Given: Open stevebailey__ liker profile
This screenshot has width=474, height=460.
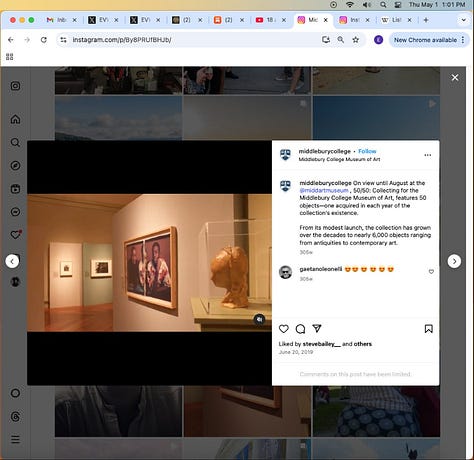Looking at the screenshot, I should 321,344.
